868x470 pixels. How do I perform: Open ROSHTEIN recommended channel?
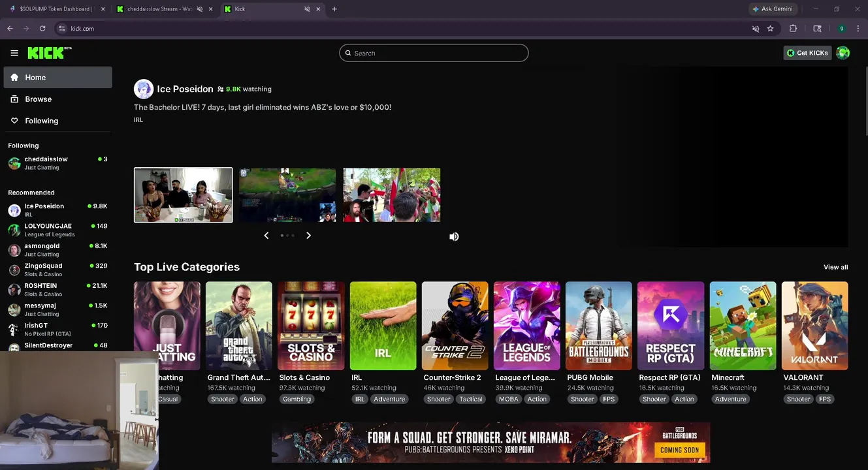(x=57, y=290)
